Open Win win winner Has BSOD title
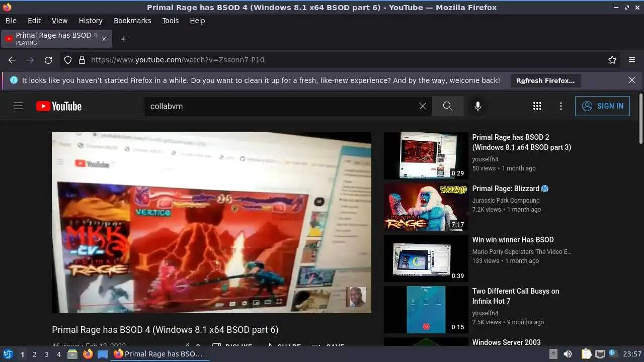 [x=513, y=240]
